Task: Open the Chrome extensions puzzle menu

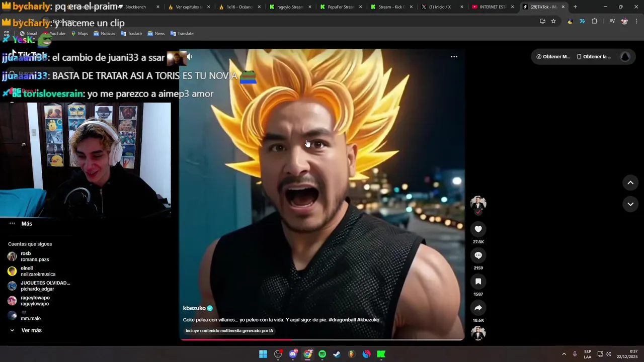Action: pyautogui.click(x=595, y=21)
